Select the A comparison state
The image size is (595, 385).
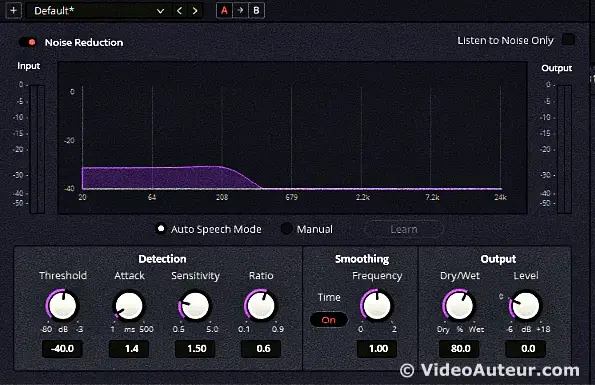224,11
